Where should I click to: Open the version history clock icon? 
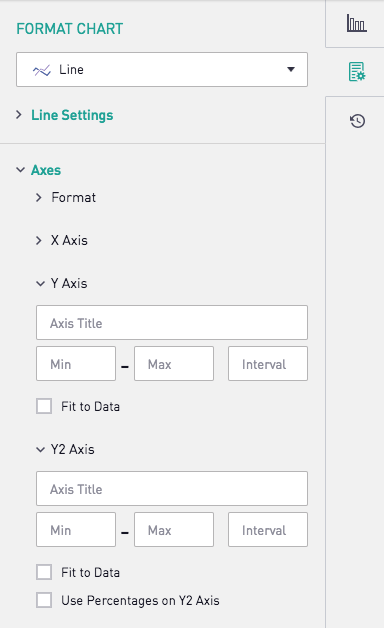[357, 121]
